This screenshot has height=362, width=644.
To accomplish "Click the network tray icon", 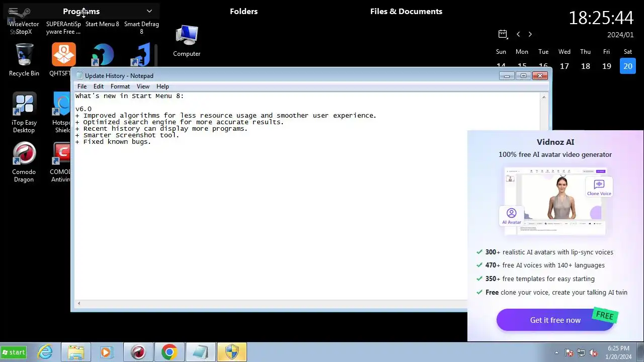I will click(581, 352).
